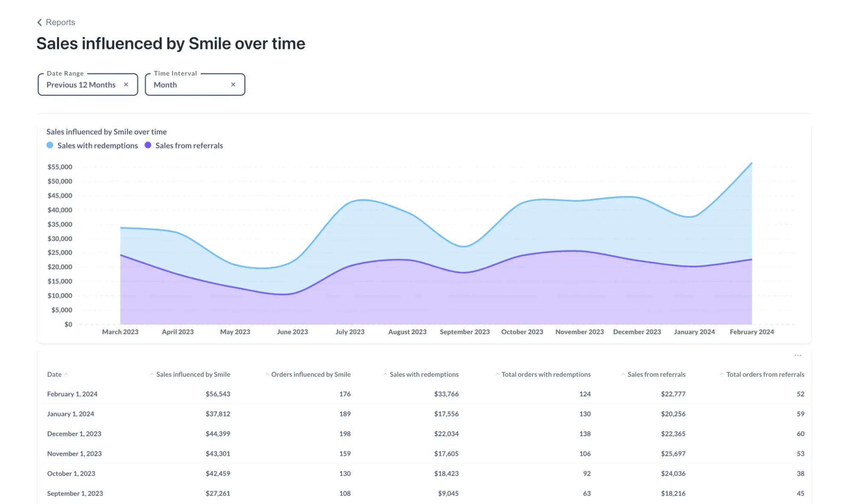Click the purple Sales from referrals legend dot

pos(148,145)
